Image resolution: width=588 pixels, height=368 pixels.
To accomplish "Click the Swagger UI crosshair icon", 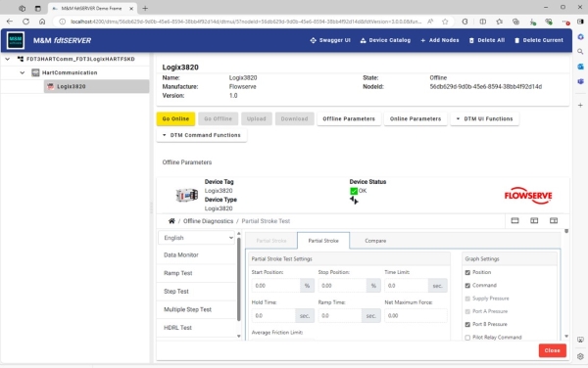I will [x=314, y=40].
